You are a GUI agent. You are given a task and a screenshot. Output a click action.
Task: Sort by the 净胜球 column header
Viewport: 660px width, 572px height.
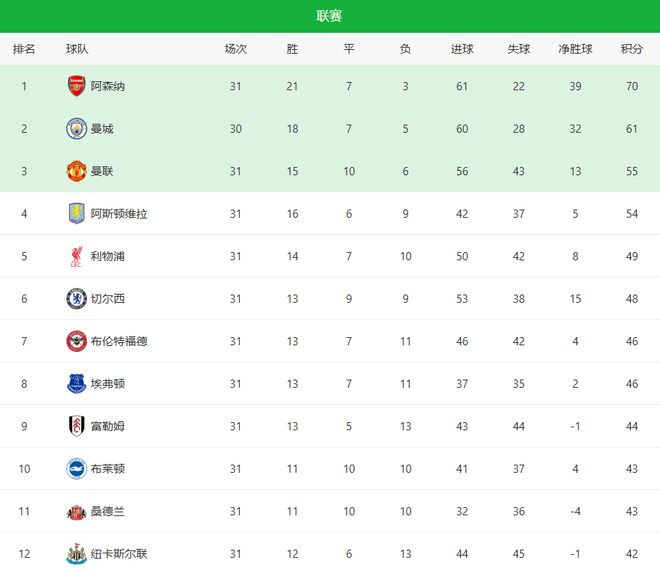coord(575,49)
